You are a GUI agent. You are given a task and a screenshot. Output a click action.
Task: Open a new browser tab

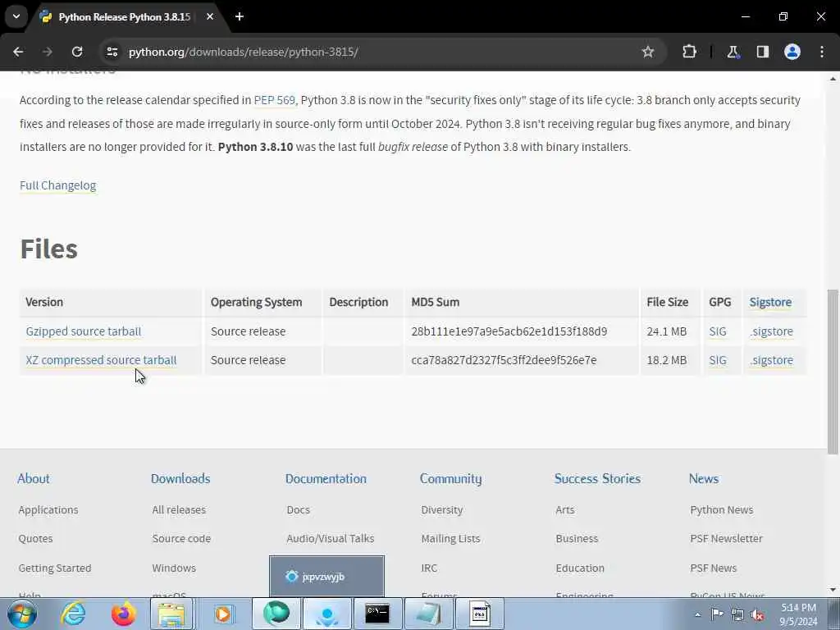click(240, 16)
